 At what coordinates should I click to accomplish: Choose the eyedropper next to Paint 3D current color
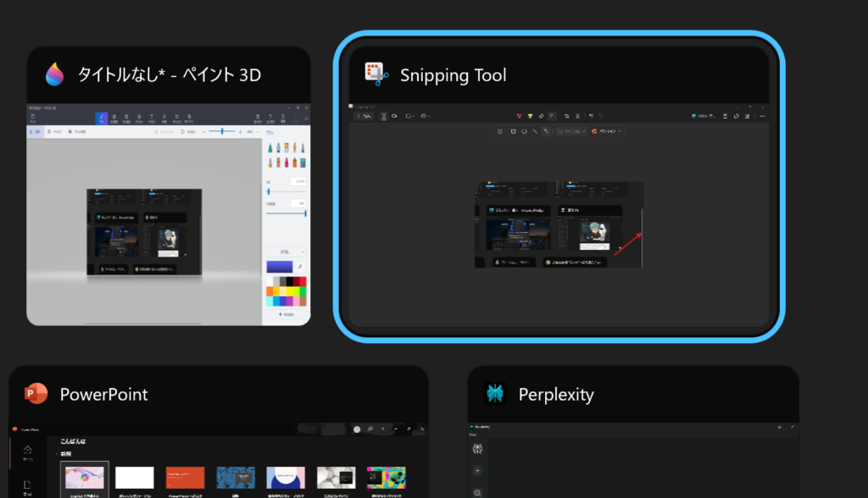[299, 266]
